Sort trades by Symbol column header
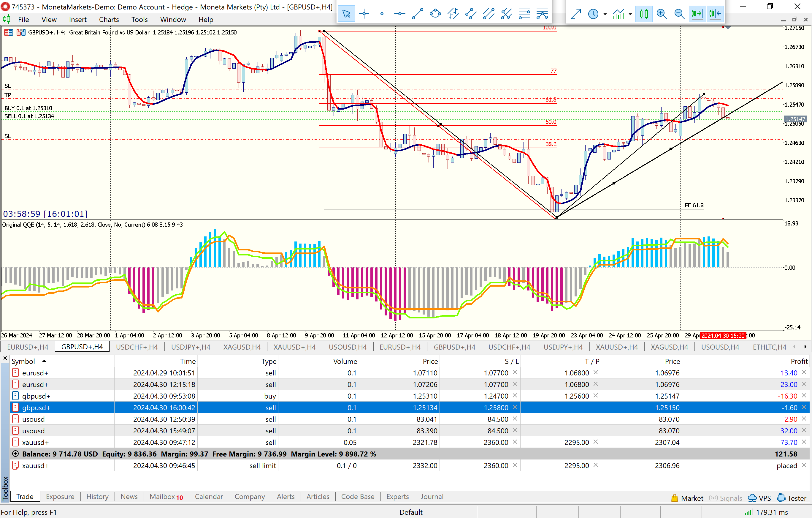Image resolution: width=812 pixels, height=518 pixels. point(23,361)
